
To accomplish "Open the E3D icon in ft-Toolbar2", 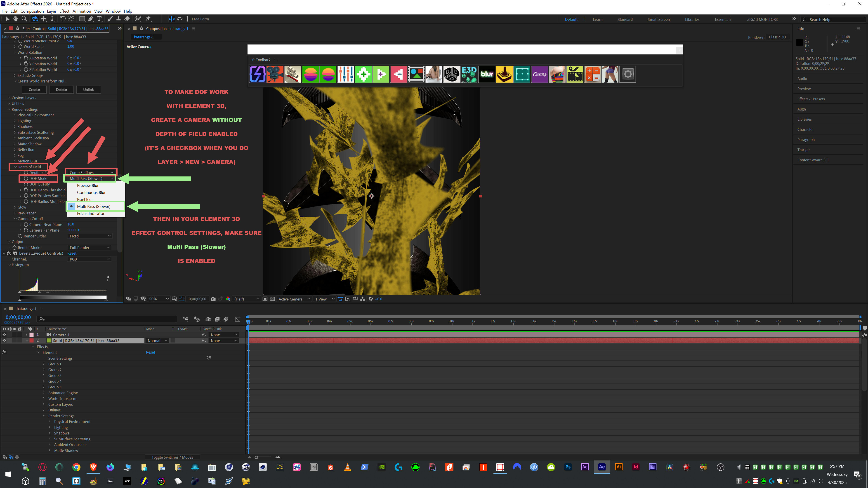I will [469, 74].
